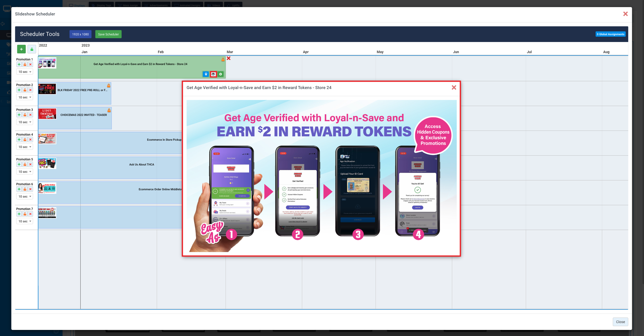This screenshot has width=644, height=336.
Task: Toggle the global unlock button beside the green plus
Action: 32,49
